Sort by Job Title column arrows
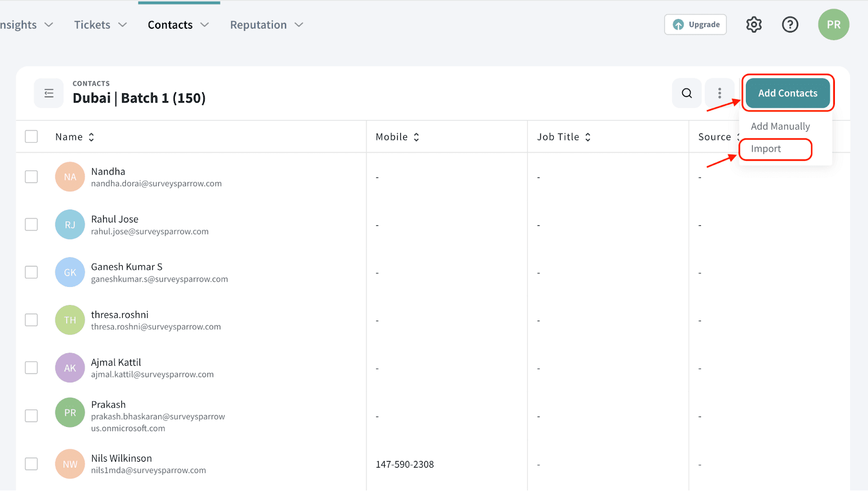868x491 pixels. pyautogui.click(x=588, y=137)
